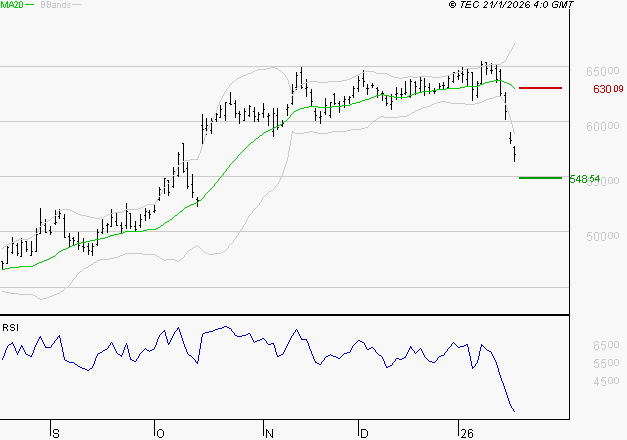Click the BBands legend label
This screenshot has width=627, height=440.
click(56, 5)
